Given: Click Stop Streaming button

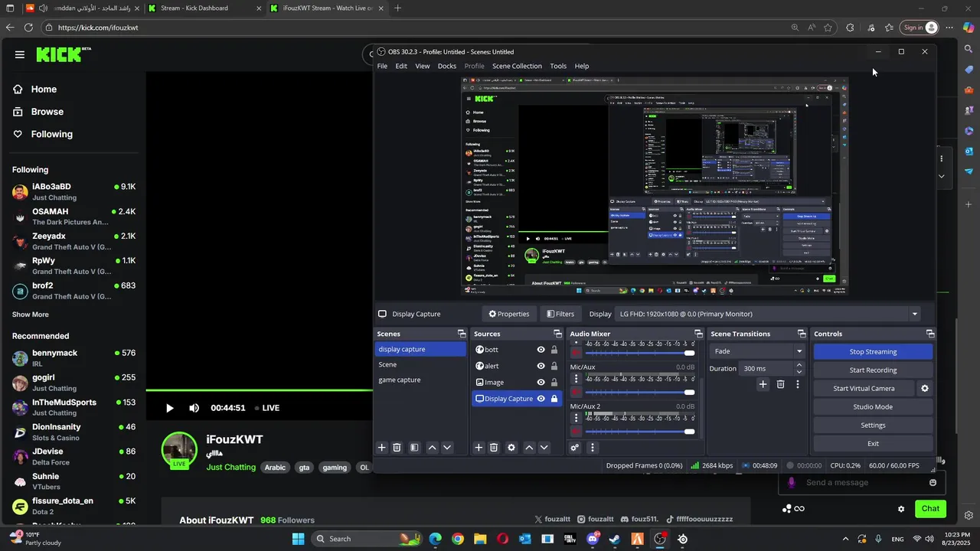Looking at the screenshot, I should pyautogui.click(x=873, y=352).
